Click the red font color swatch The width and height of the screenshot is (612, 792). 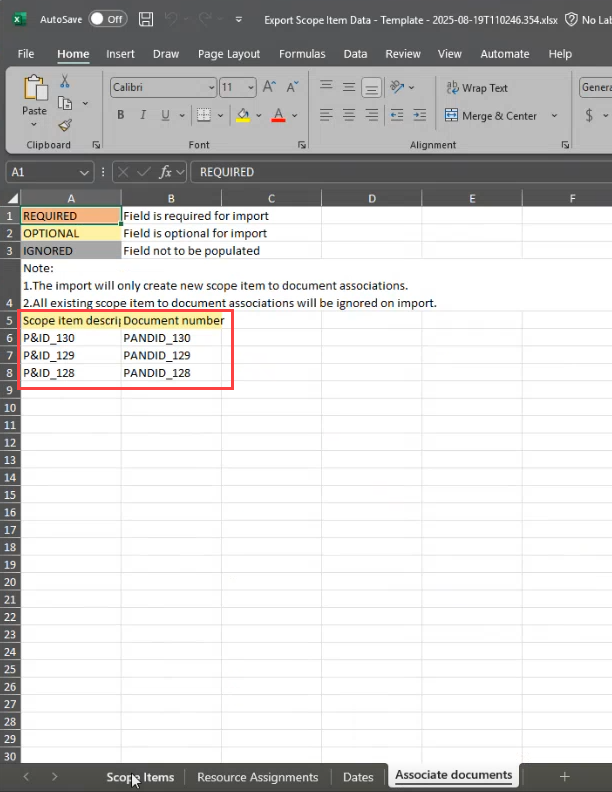pos(279,116)
